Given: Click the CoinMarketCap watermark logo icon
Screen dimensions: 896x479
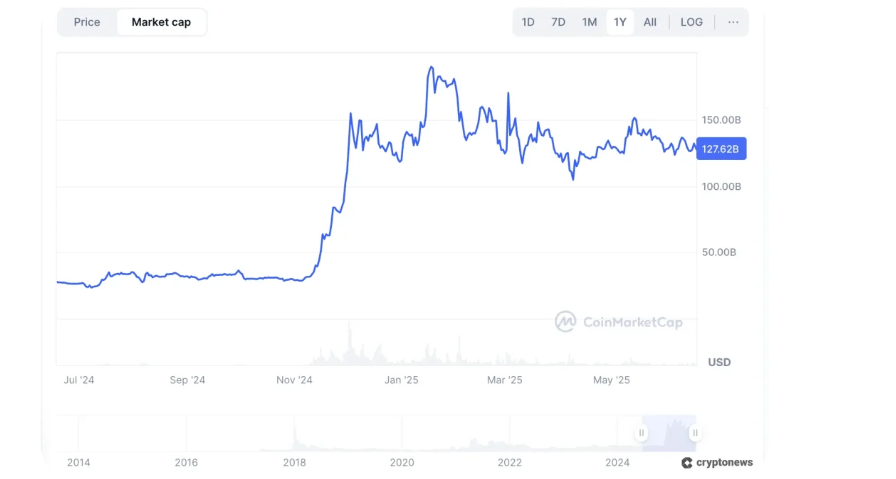Looking at the screenshot, I should (x=566, y=321).
